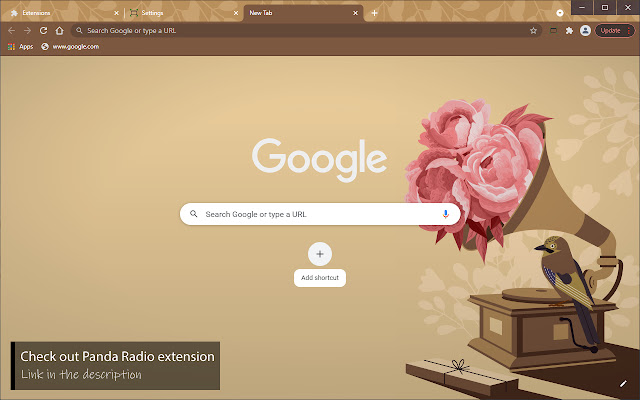Maximize the browser window

pyautogui.click(x=605, y=7)
